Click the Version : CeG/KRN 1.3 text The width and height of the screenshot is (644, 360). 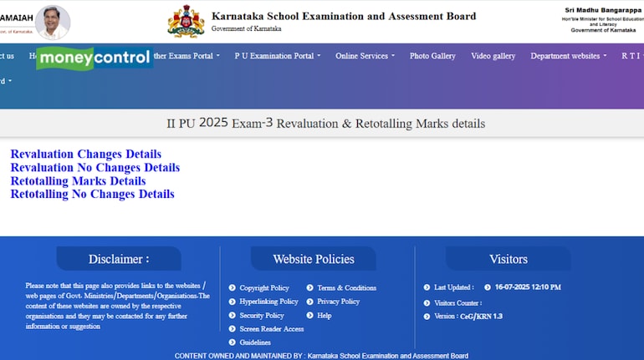(x=468, y=316)
